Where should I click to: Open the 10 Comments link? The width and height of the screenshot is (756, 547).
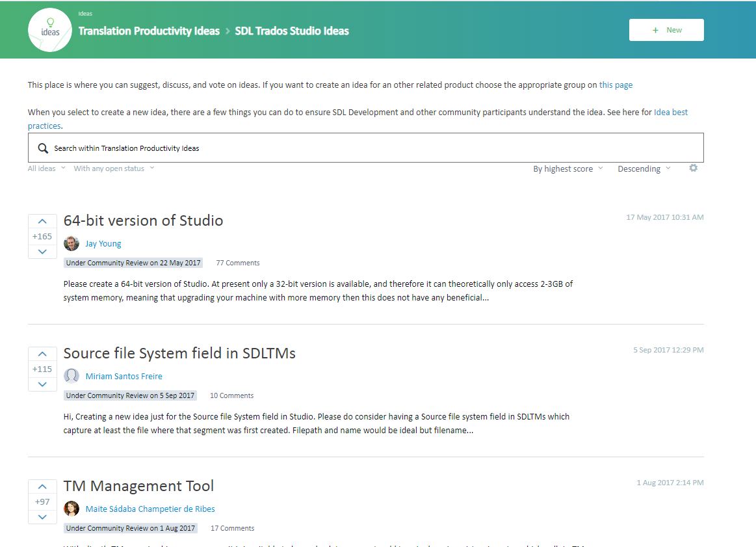tap(231, 395)
